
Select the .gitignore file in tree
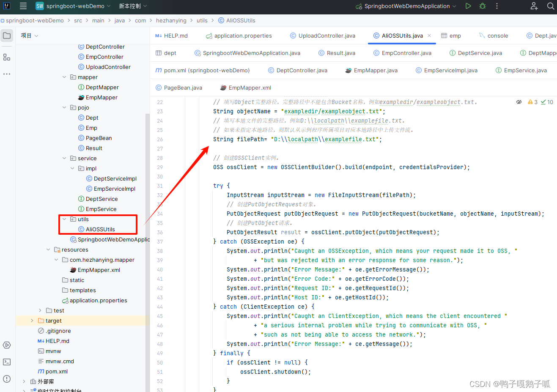pyautogui.click(x=54, y=331)
